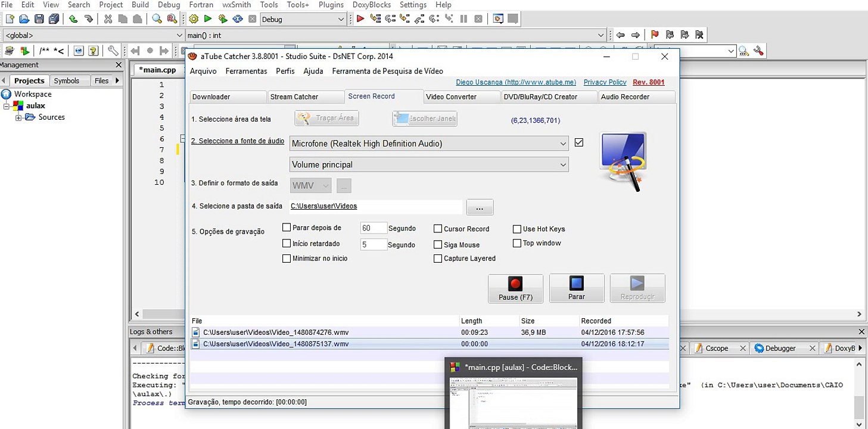Open the Fortran menu in Code::Blocks
The image size is (868, 429).
tap(201, 5)
